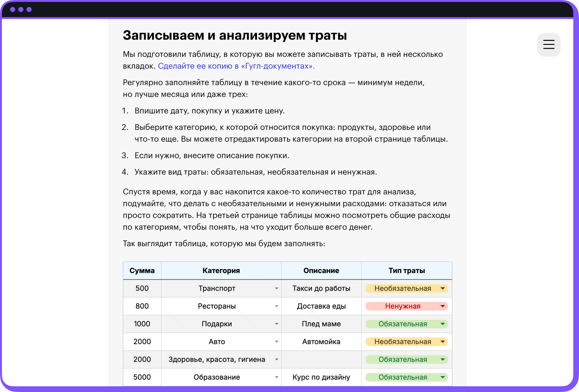Viewport: 579px width, 392px height.
Task: Select the 500 amount cell
Action: point(142,288)
